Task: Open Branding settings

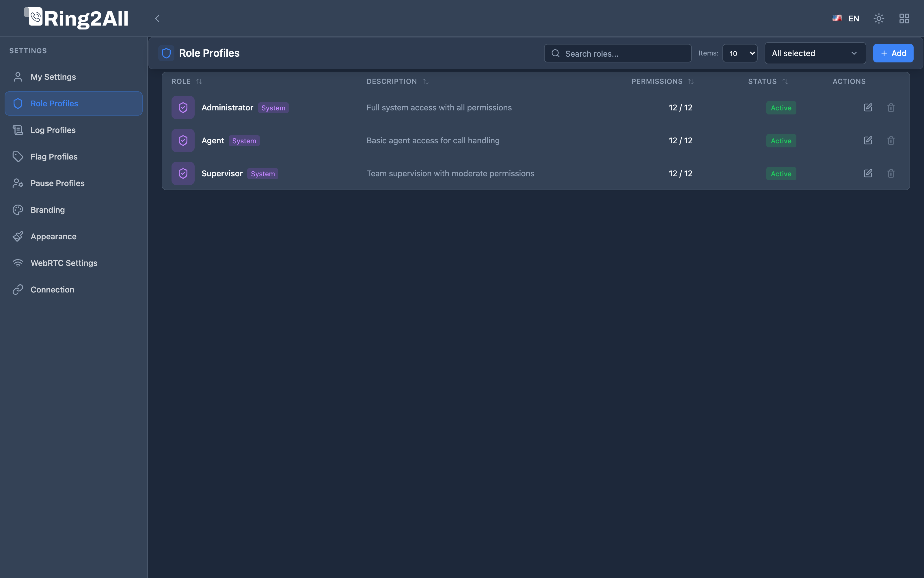Action: (x=73, y=210)
